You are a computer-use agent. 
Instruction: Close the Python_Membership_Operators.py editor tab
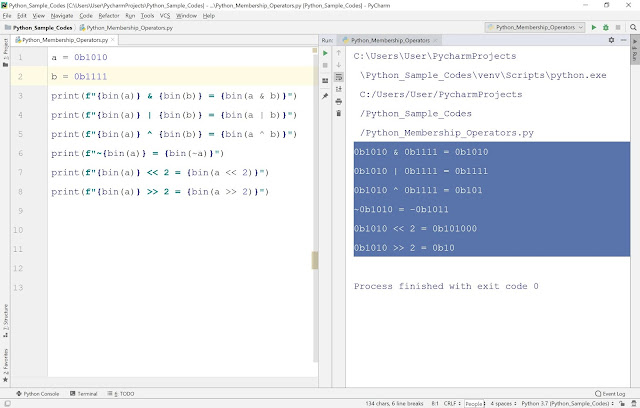tap(113, 40)
